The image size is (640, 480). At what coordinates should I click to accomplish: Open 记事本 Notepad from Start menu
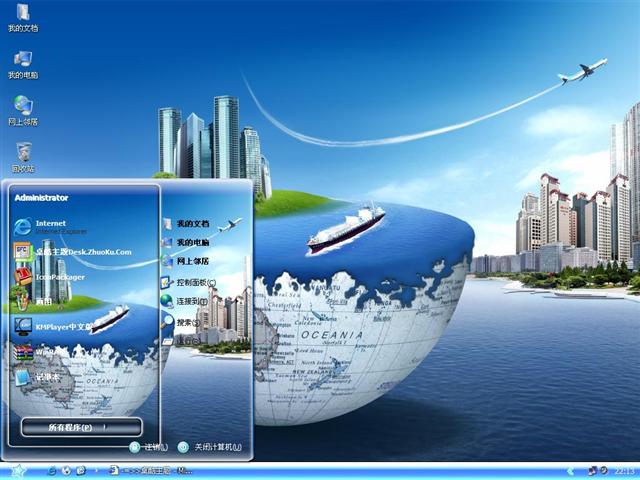(x=38, y=377)
